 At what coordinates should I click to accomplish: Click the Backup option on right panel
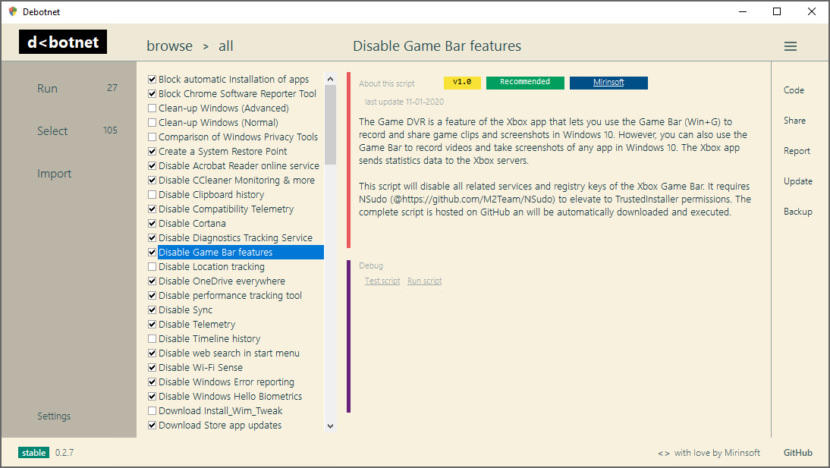(x=797, y=212)
